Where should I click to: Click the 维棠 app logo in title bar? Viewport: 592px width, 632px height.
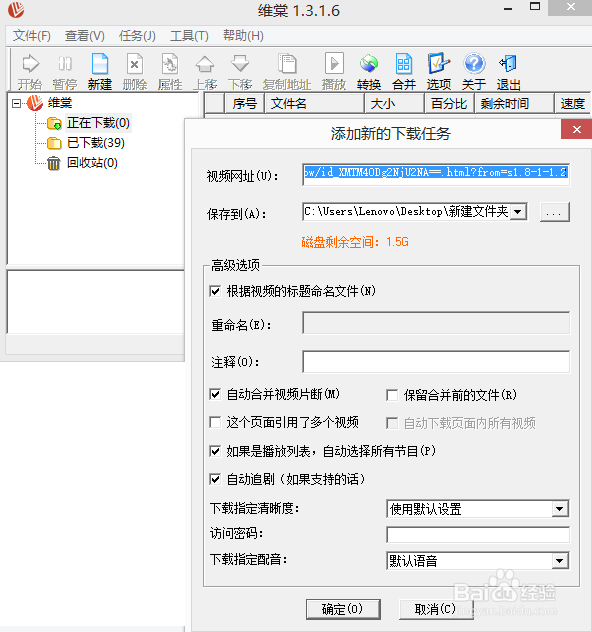[x=16, y=10]
